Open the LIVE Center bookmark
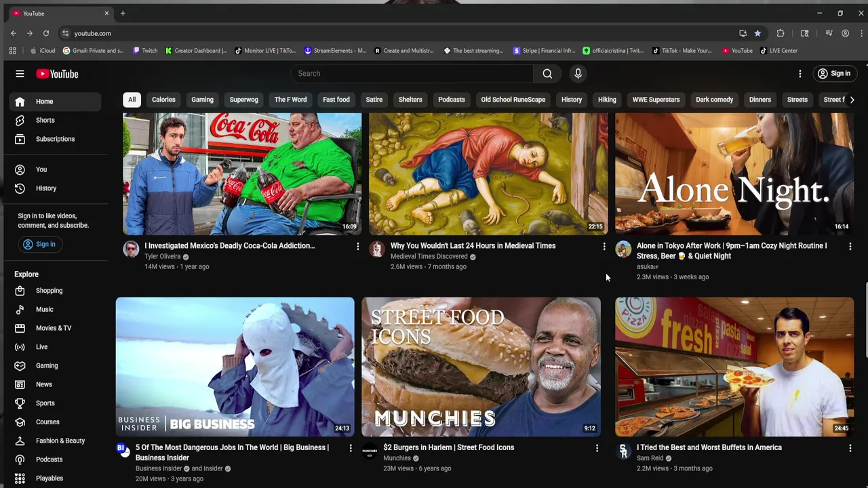 (x=778, y=51)
